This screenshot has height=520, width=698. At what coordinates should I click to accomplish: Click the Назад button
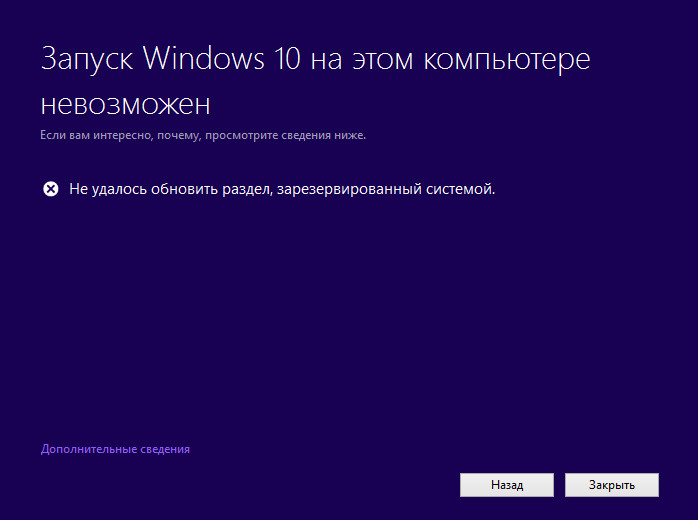[x=507, y=485]
